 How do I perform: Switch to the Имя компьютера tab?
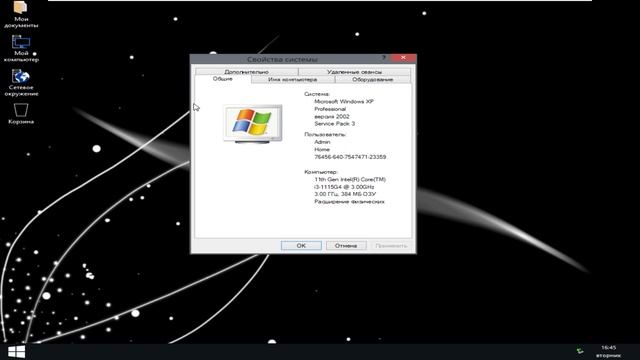(x=293, y=80)
